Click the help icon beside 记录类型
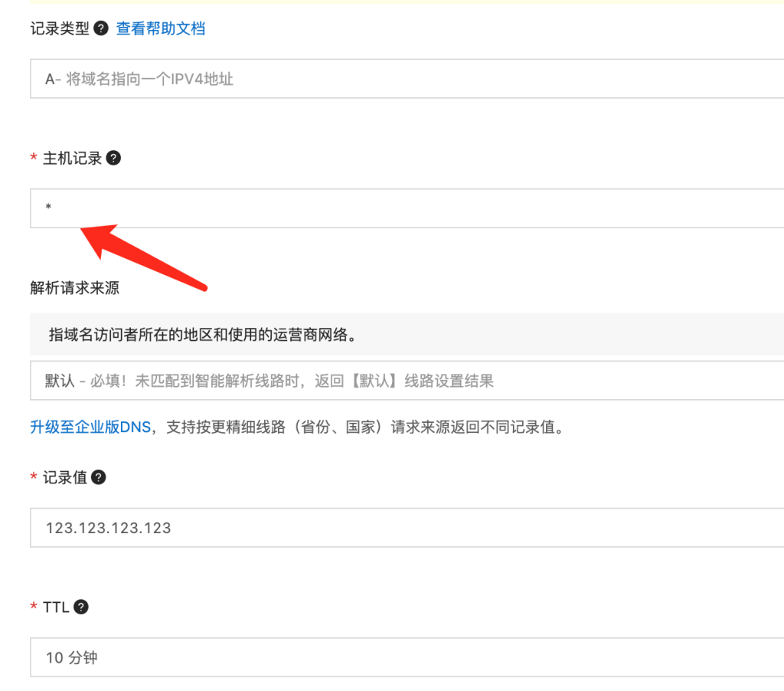Image resolution: width=784 pixels, height=691 pixels. pyautogui.click(x=100, y=29)
